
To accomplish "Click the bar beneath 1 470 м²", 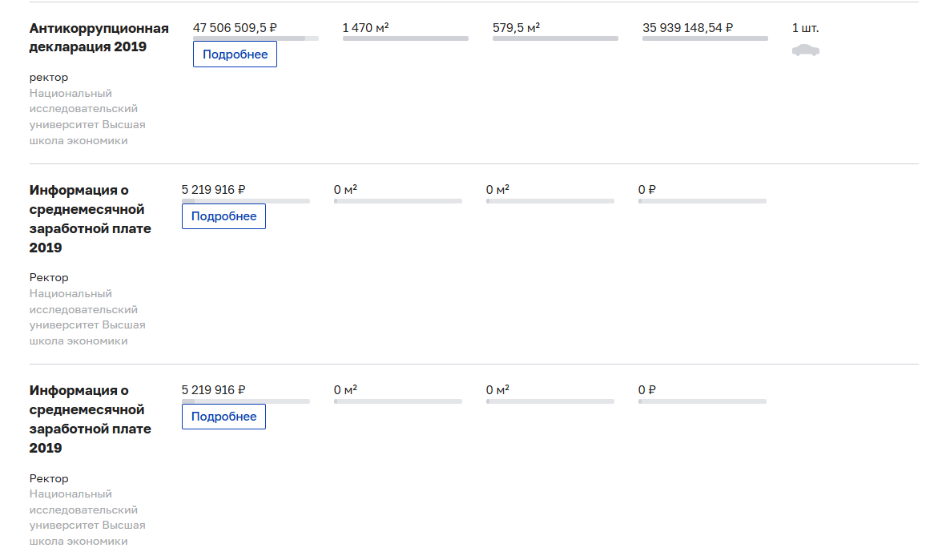I will 405,38.
